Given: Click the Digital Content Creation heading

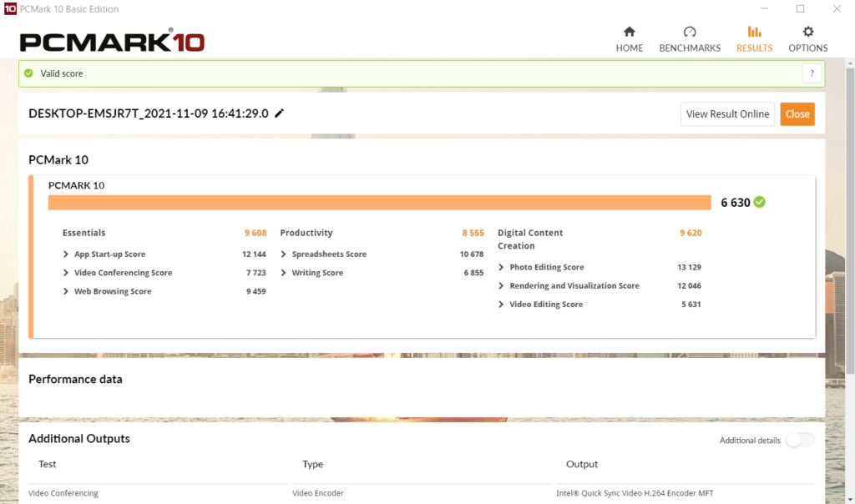Looking at the screenshot, I should coord(530,239).
